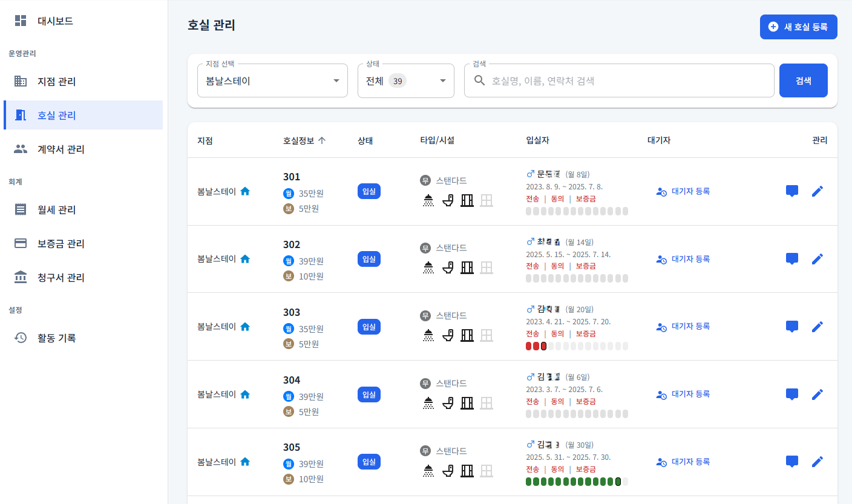Click the search magnifier icon in the search box
The image size is (852, 504).
click(x=480, y=80)
